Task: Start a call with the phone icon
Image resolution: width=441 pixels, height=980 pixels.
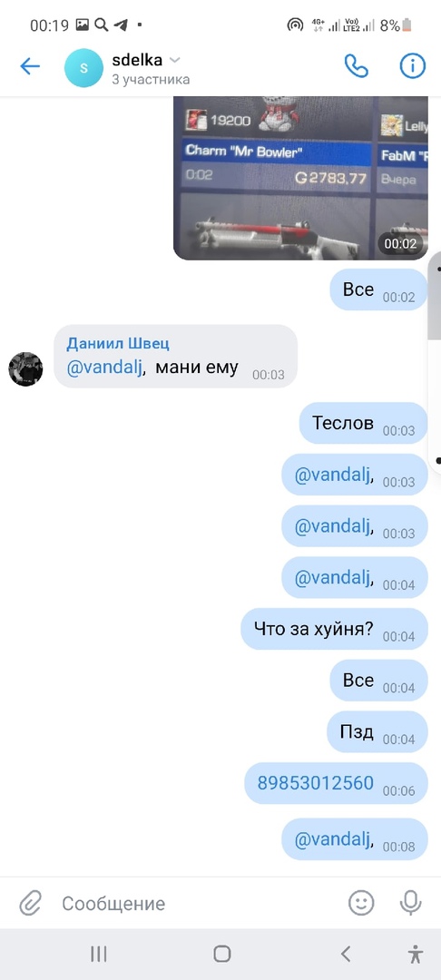Action: [x=356, y=66]
